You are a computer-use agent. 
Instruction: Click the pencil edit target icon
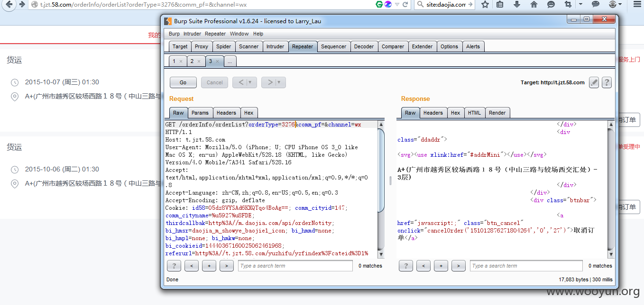pos(594,82)
